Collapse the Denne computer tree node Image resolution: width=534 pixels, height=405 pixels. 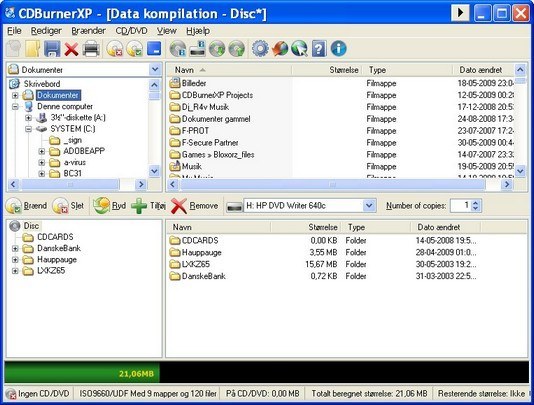coord(15,107)
